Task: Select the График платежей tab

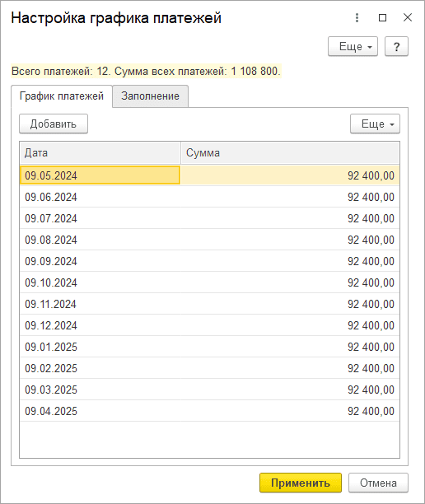Action: tap(62, 96)
